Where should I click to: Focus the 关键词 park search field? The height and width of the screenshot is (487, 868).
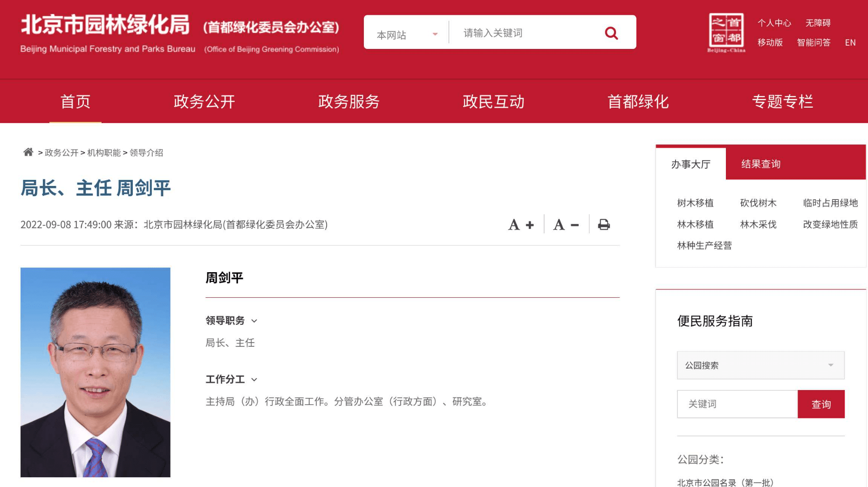pos(737,404)
